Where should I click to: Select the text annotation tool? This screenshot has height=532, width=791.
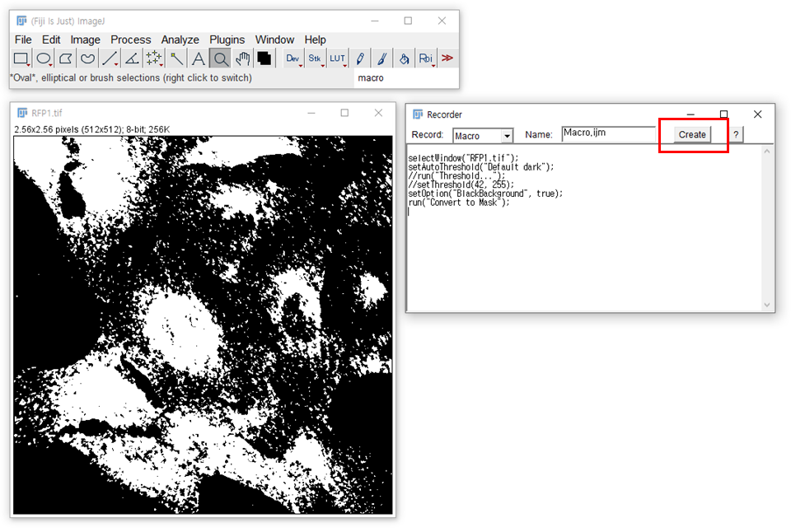[x=198, y=58]
